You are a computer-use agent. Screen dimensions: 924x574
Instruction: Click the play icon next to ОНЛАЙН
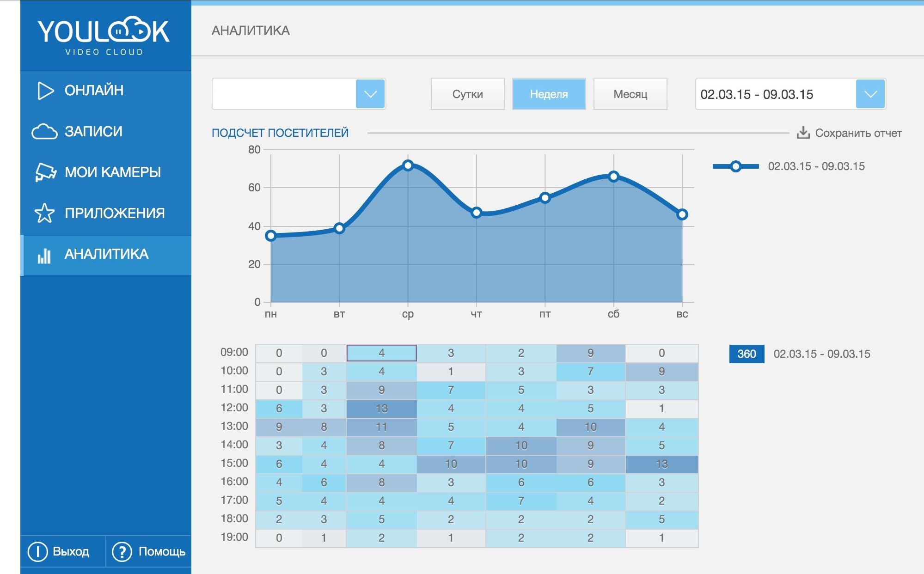pos(45,91)
